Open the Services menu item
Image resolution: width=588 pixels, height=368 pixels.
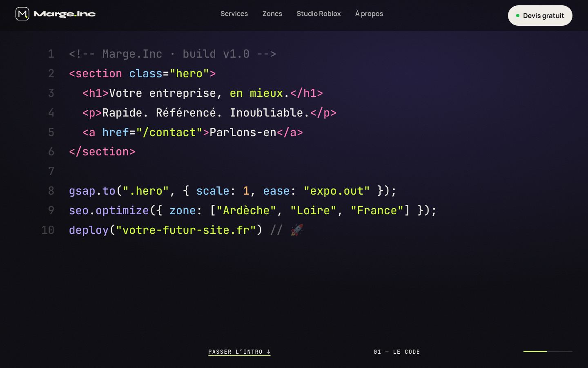coord(234,13)
